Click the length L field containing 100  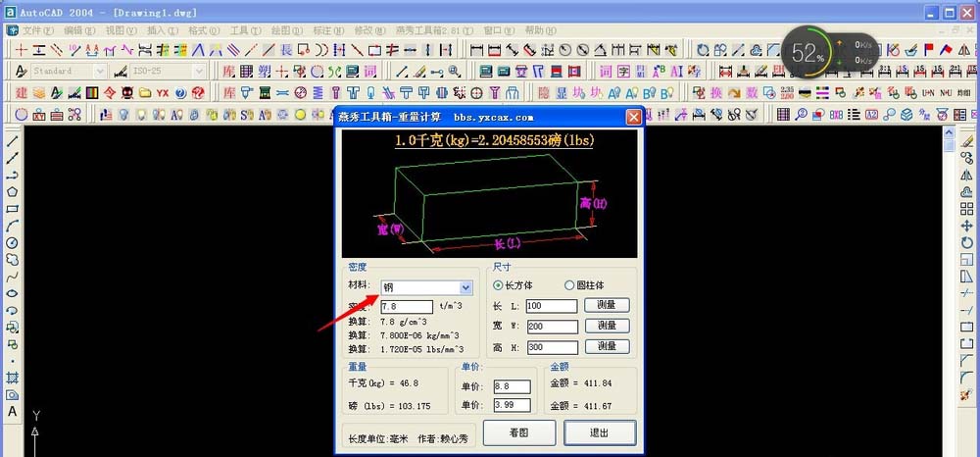(552, 306)
